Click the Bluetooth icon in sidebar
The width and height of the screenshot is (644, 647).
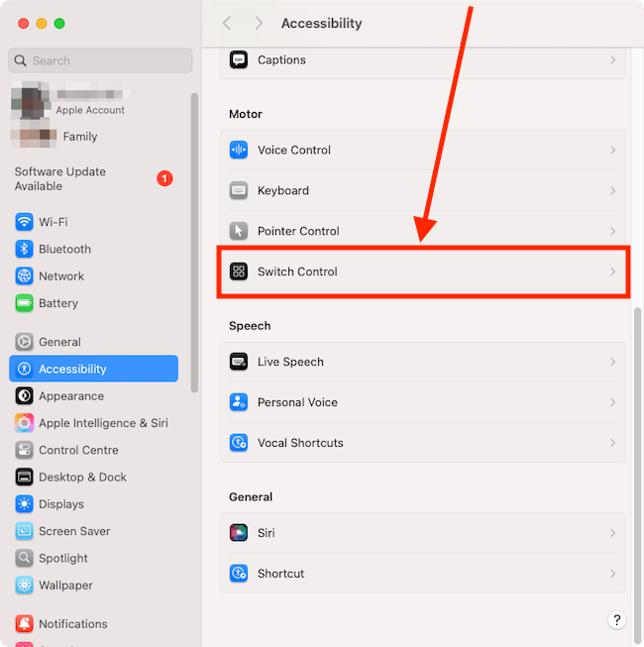[x=25, y=250]
